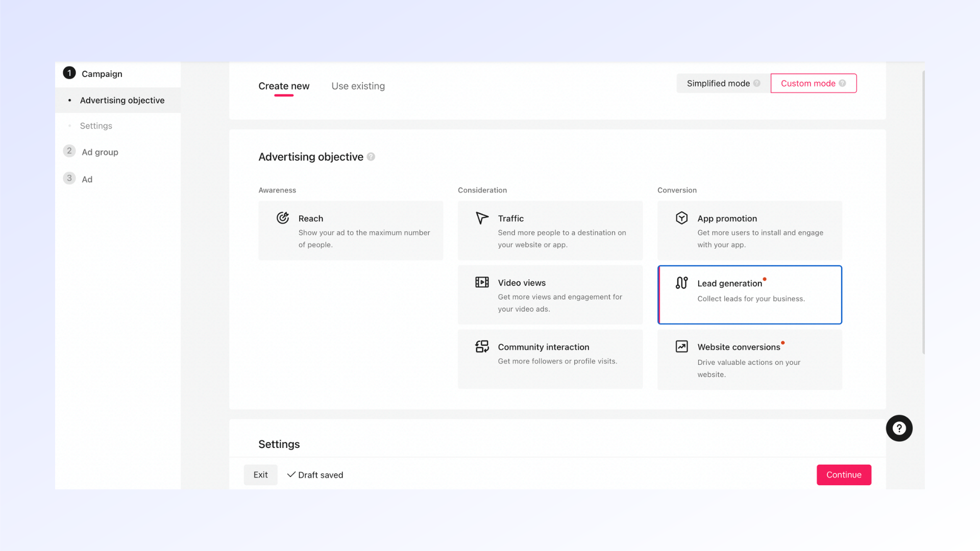Open Advertising objective in the sidebar
Viewport: 980px width, 551px height.
[118, 100]
